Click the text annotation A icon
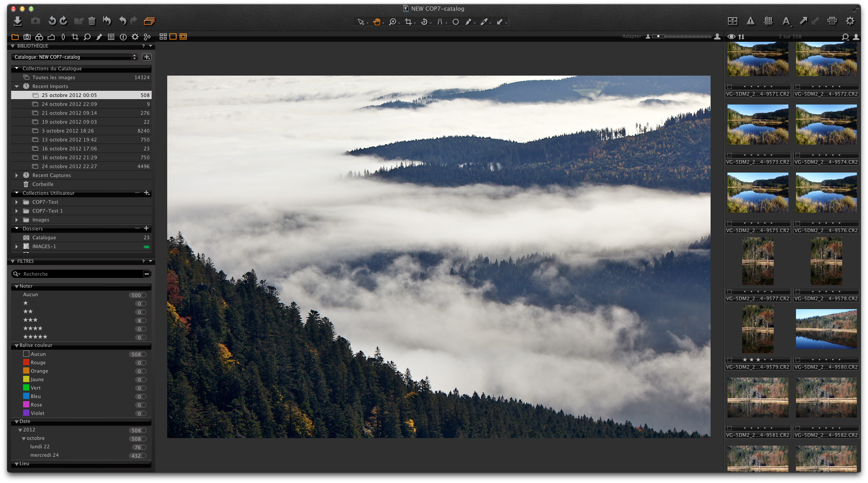 tap(786, 21)
